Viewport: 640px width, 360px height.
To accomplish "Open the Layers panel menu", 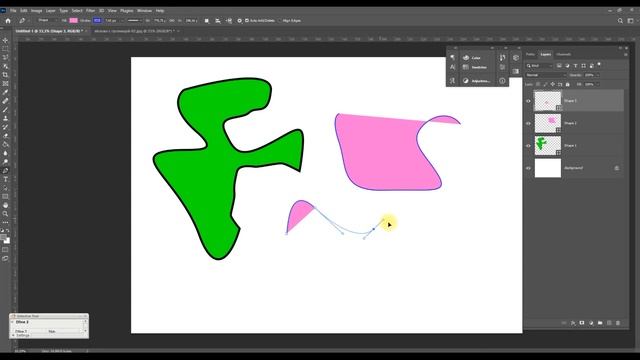I will coord(626,54).
